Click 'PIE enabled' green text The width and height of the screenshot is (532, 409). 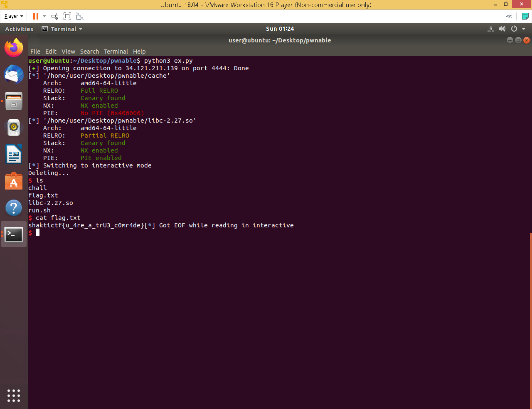(101, 158)
